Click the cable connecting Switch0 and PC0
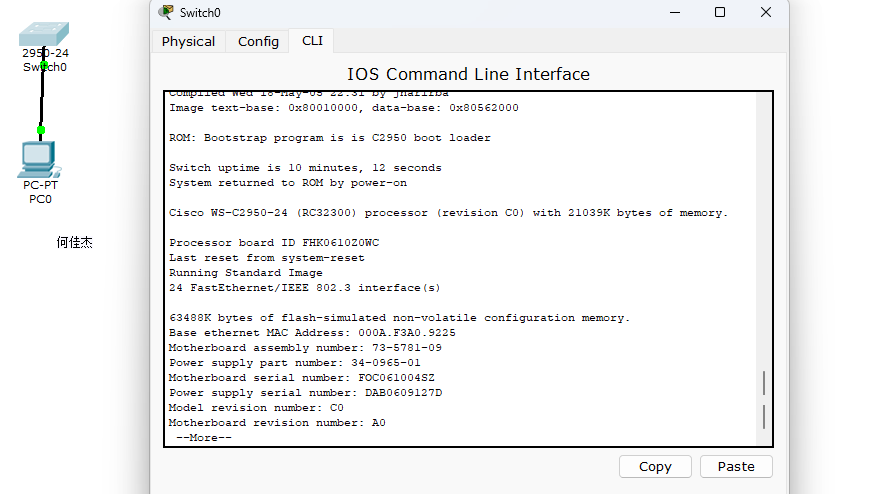This screenshot has height=494, width=878. tap(42, 98)
